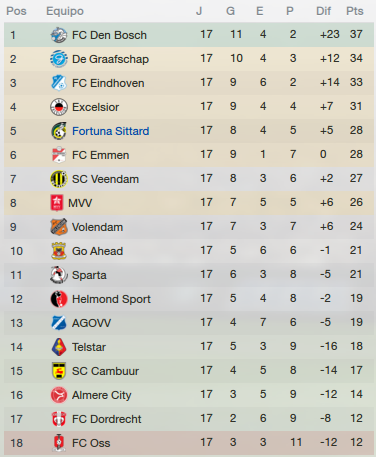This screenshot has height=457, width=376.
Task: Click the Telstar club badge
Action: click(x=59, y=347)
